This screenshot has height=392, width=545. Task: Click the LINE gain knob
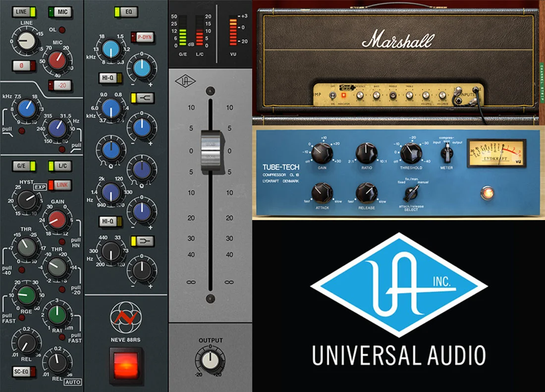tap(26, 41)
